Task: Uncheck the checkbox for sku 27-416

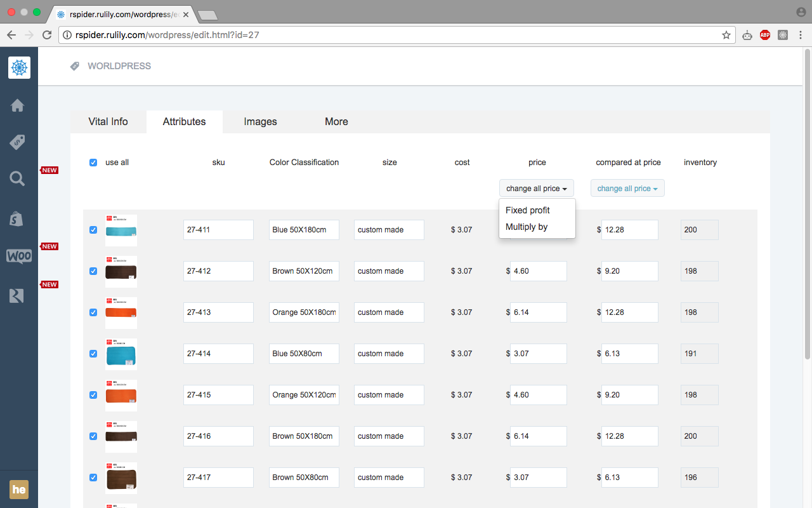Action: (93, 436)
